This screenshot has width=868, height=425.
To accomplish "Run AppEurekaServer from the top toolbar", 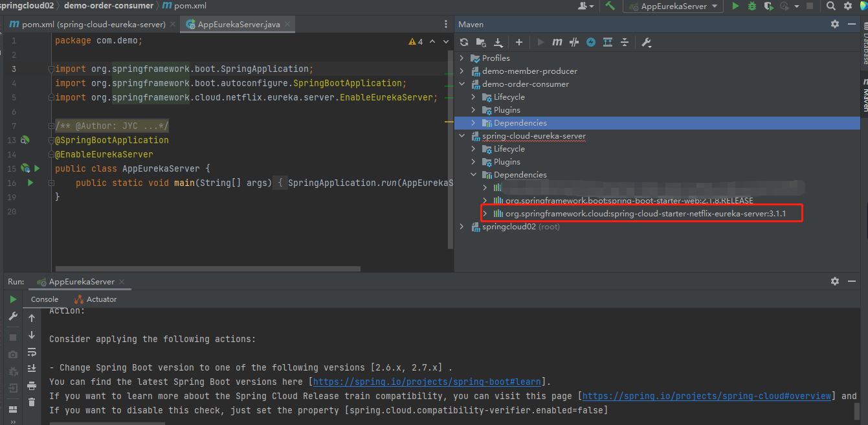I will coord(735,6).
